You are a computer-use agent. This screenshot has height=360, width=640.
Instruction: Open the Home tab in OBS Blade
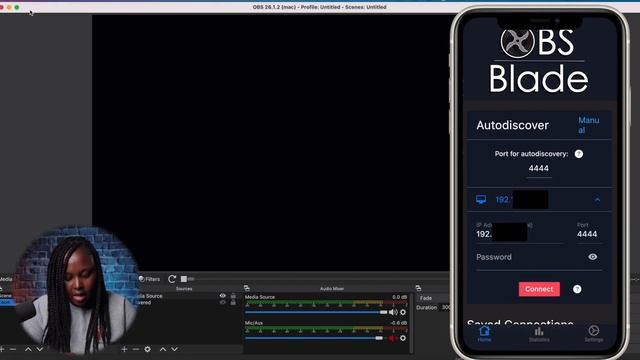point(484,333)
